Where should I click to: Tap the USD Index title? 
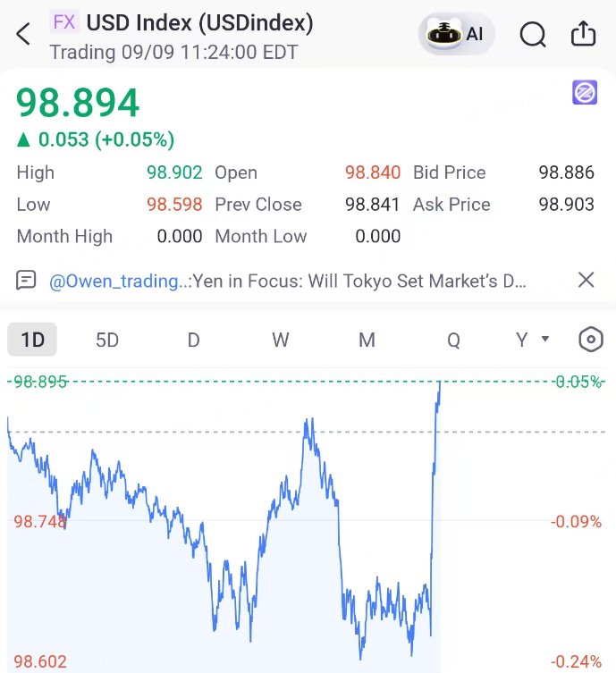pos(199,22)
